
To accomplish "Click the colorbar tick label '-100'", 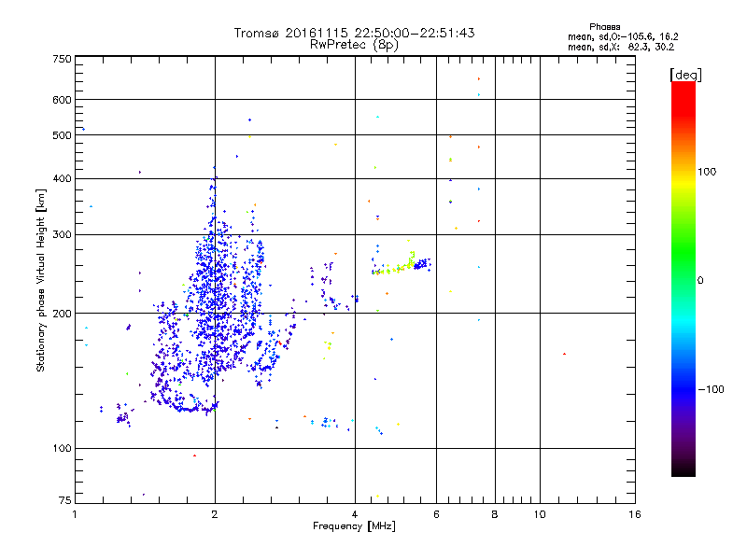I will (711, 389).
